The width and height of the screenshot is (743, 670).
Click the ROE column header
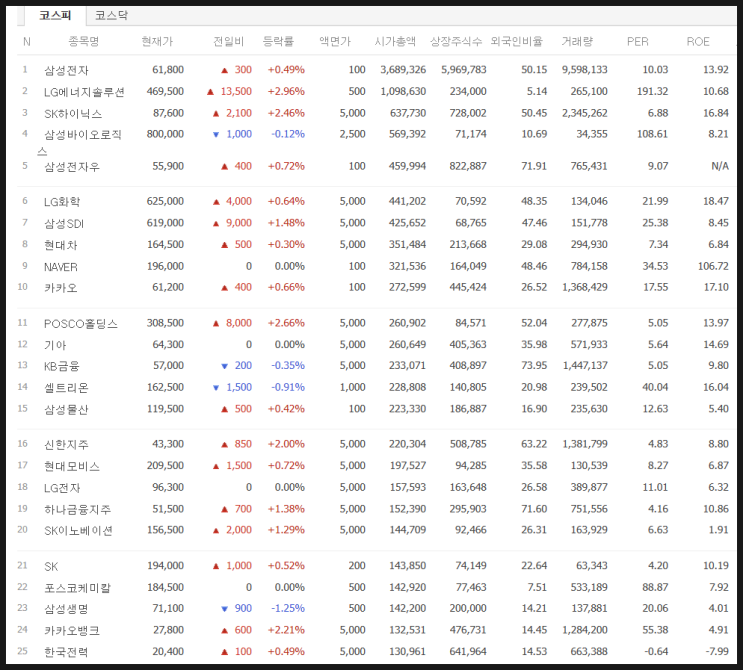tap(698, 42)
